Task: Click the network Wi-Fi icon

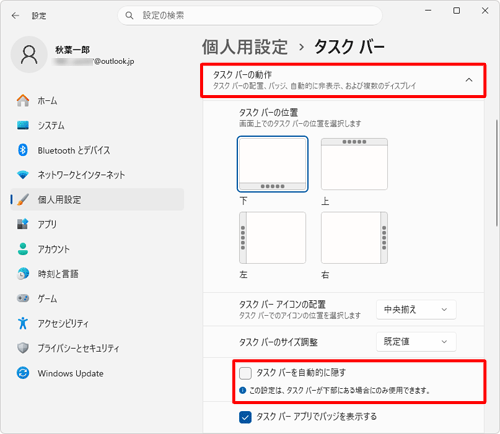Action: 23,175
